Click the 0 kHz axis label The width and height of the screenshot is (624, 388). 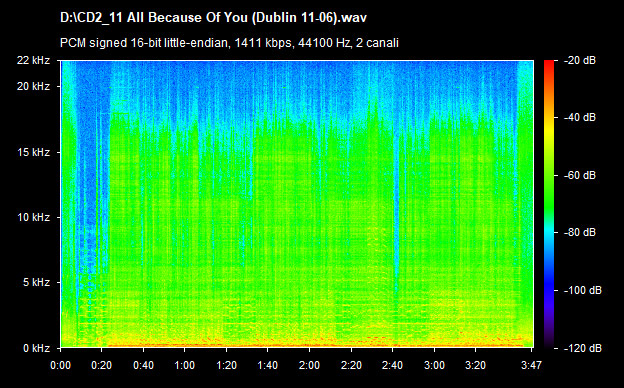[x=36, y=349]
